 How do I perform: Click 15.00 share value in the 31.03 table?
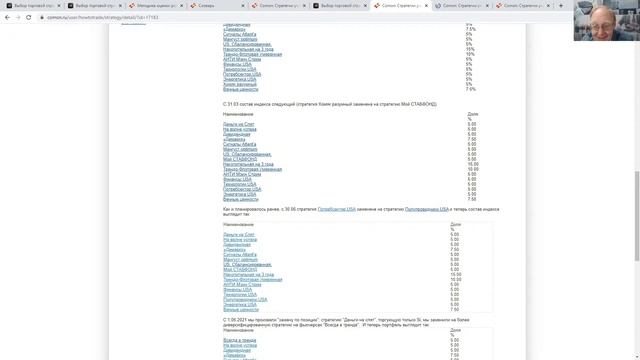(x=473, y=164)
